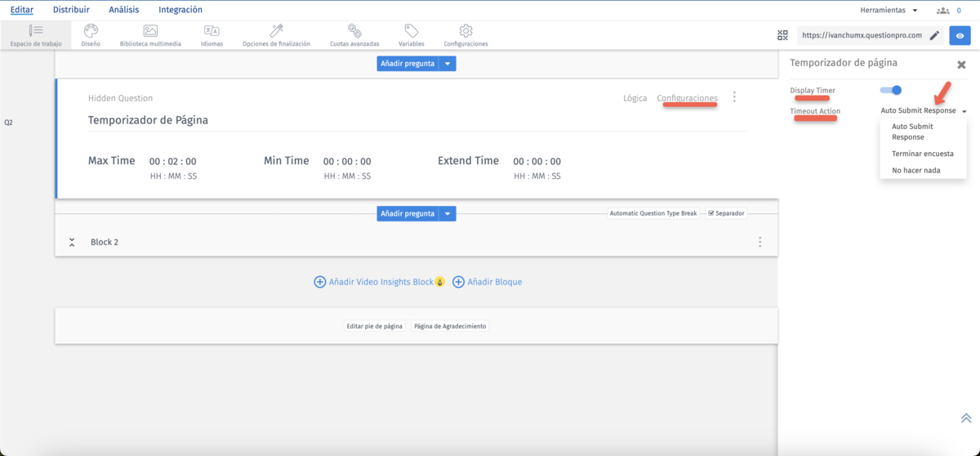980x456 pixels.
Task: Open three-dot menu of Hidden Question
Action: [734, 97]
